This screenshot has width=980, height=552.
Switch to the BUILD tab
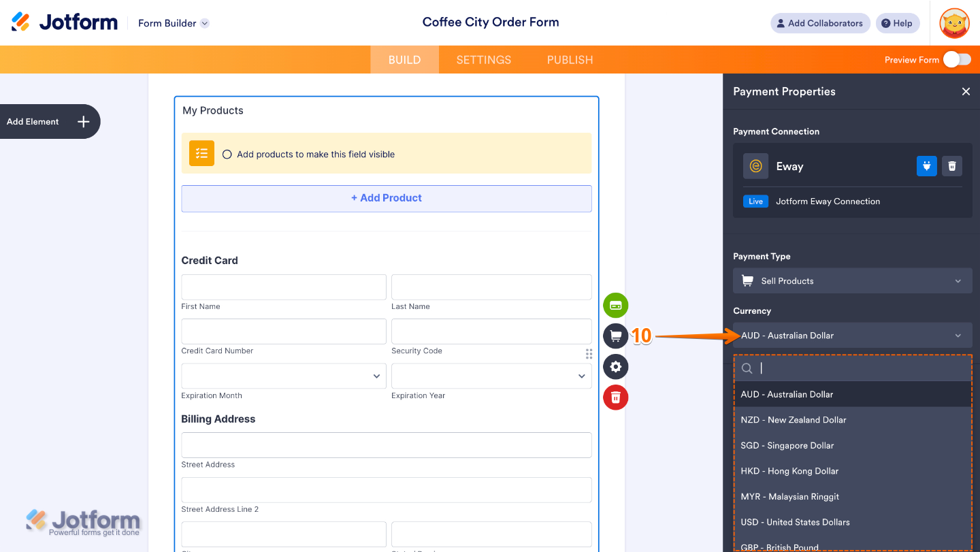click(x=404, y=60)
